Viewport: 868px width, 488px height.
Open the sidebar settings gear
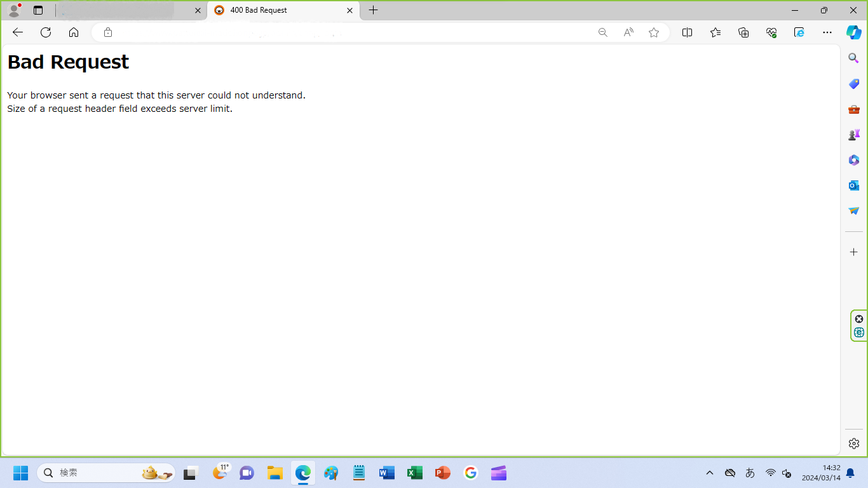click(x=854, y=444)
